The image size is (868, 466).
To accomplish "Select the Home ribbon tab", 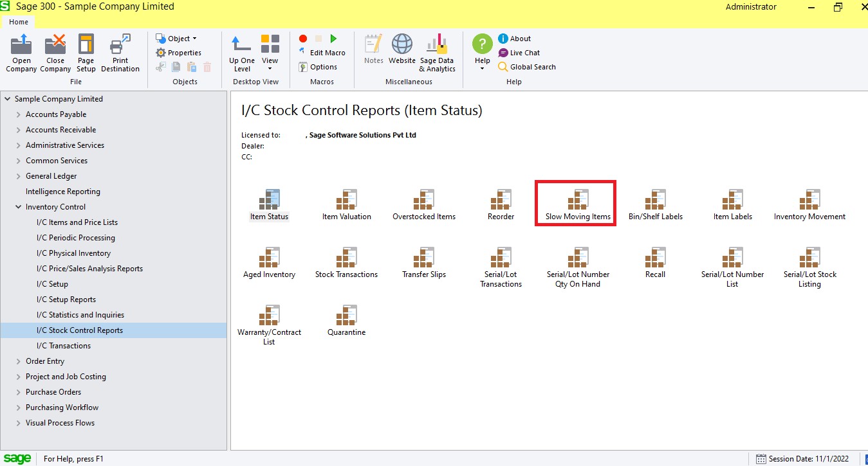I will tap(19, 22).
